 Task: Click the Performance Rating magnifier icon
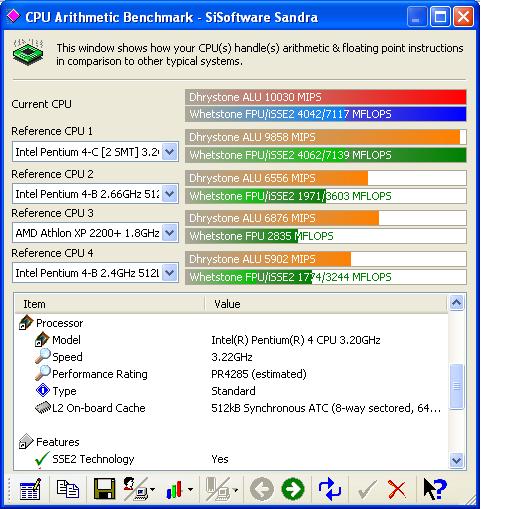coord(43,374)
